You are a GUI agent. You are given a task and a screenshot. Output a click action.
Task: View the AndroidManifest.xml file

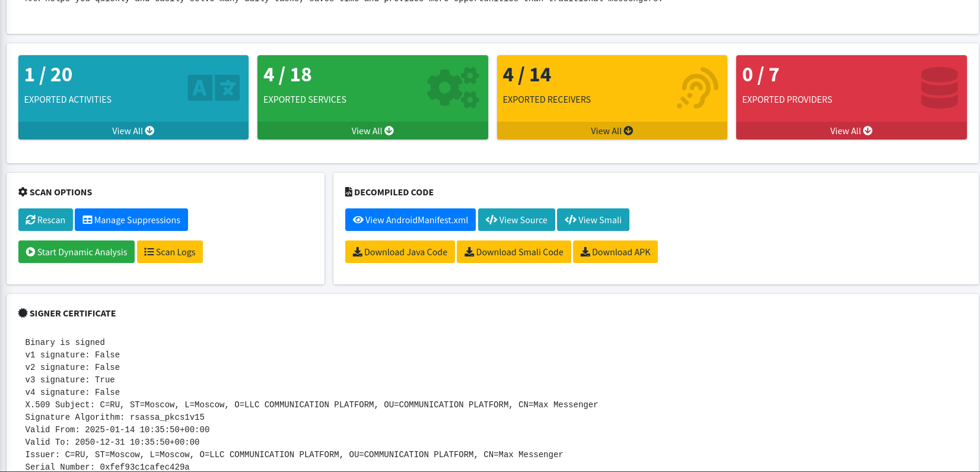pyautogui.click(x=410, y=220)
